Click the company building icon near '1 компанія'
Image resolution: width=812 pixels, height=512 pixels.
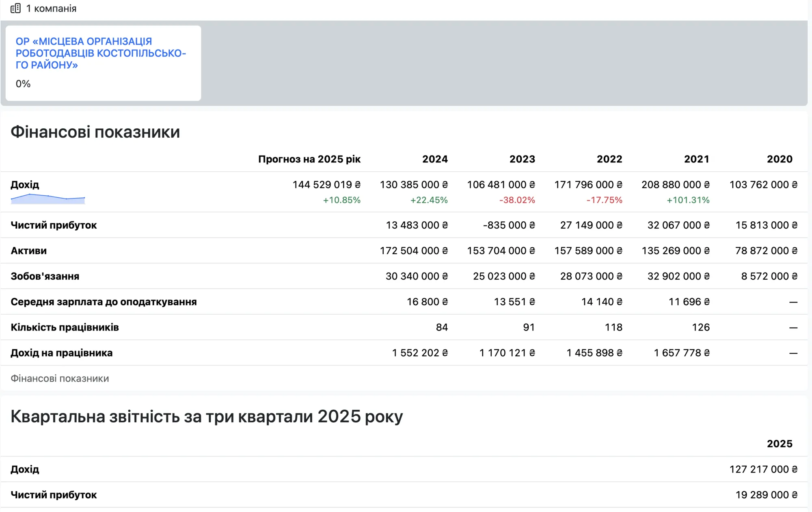point(15,8)
